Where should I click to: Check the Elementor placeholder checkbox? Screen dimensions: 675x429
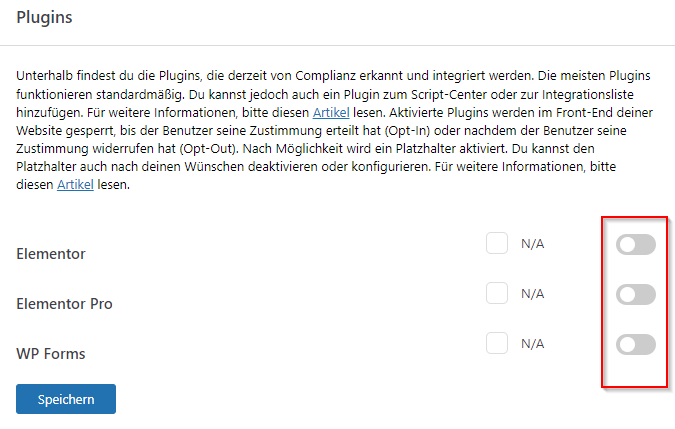[x=497, y=243]
